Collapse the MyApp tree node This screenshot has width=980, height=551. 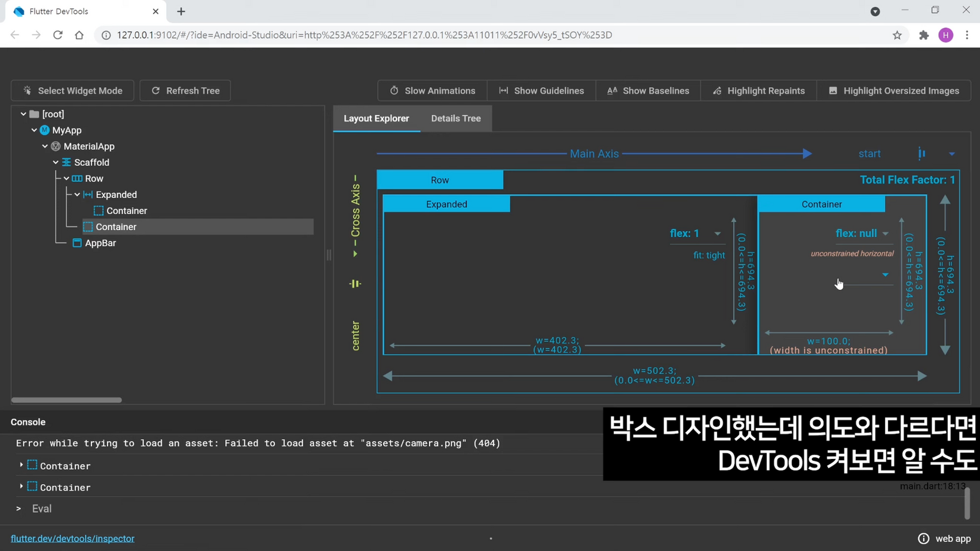coord(34,130)
